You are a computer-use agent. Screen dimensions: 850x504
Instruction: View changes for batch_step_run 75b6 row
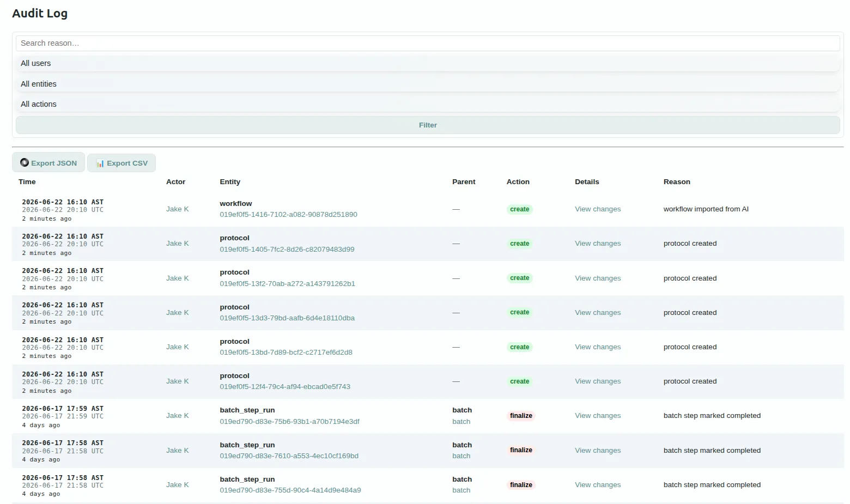pyautogui.click(x=598, y=415)
